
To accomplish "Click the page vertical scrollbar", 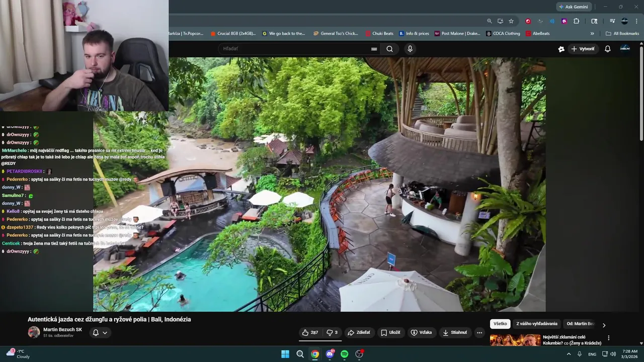I will 641,93.
